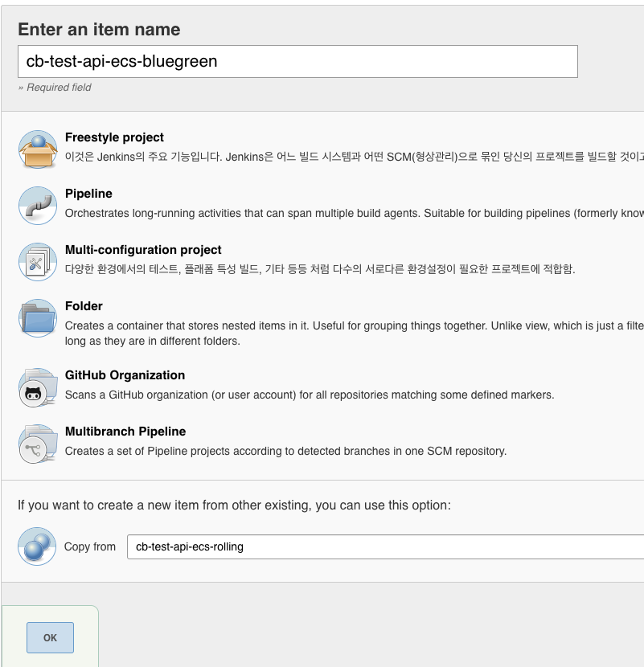Screen dimensions: 644x667
Task: Choose the Multibranch Pipeline branch icon
Action: click(38, 444)
